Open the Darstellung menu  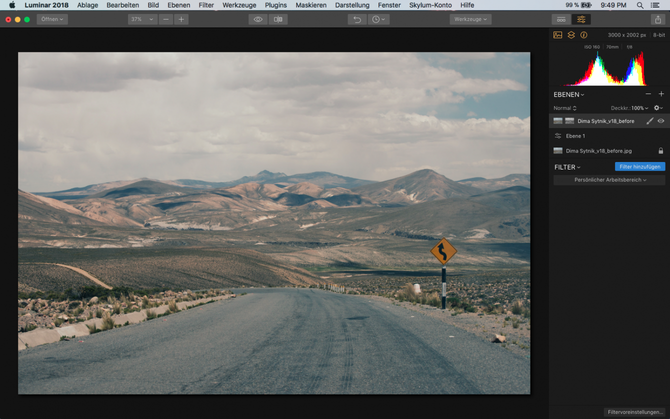coord(352,5)
